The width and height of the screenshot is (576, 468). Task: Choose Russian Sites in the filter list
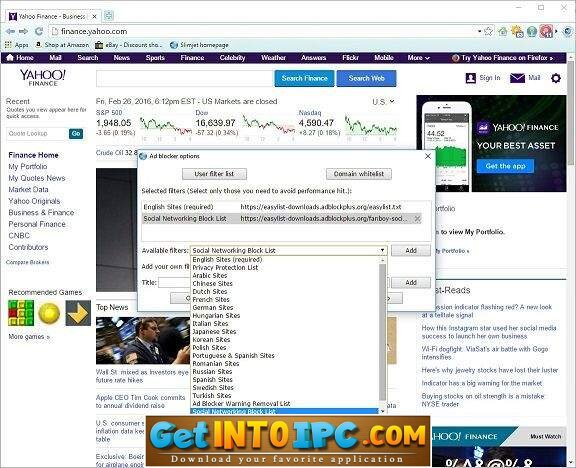pyautogui.click(x=212, y=371)
